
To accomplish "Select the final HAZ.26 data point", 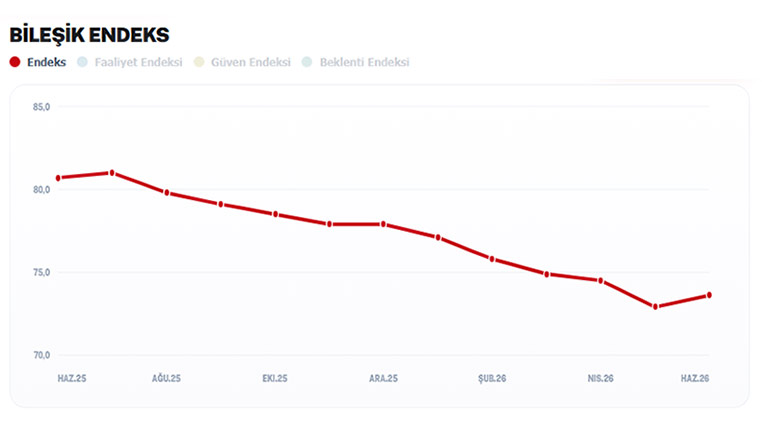I will coord(709,295).
